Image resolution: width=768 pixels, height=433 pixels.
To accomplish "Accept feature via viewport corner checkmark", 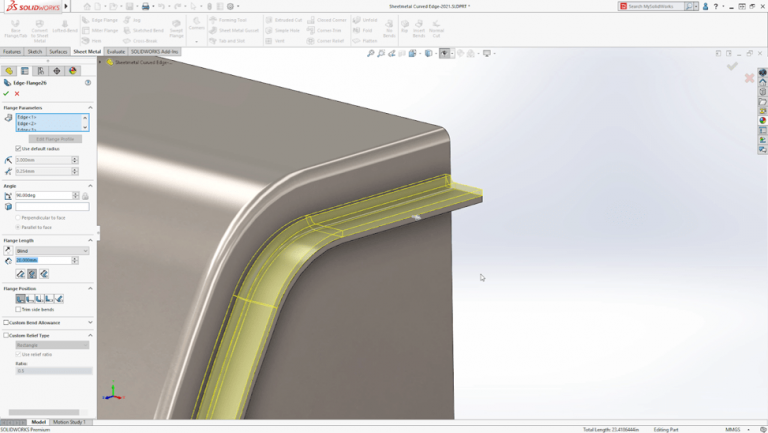I will coord(732,66).
